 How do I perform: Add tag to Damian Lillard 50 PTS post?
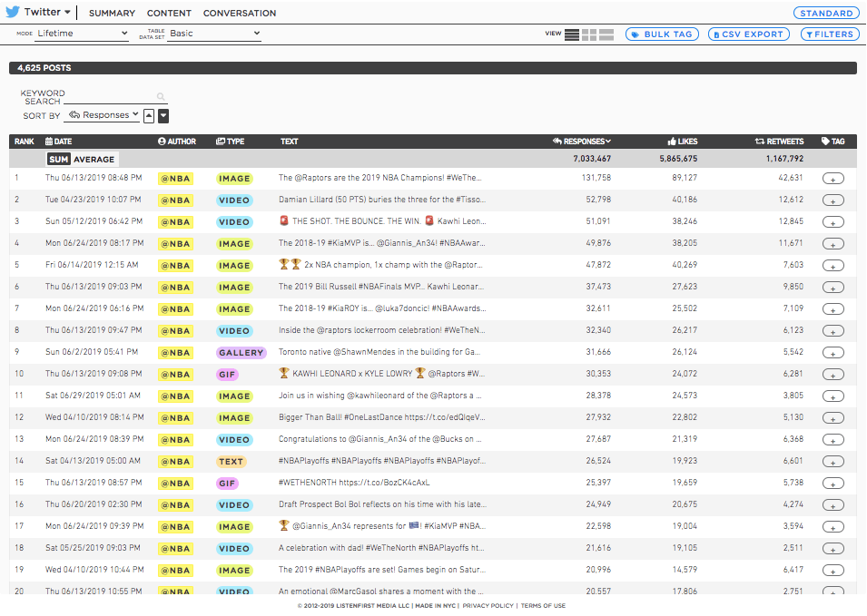tap(833, 200)
